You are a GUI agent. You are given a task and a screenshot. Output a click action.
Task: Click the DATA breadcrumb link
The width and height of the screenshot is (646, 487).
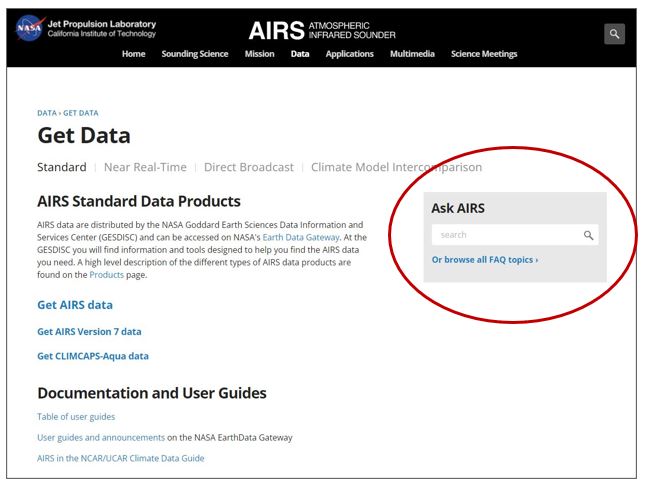tap(47, 113)
